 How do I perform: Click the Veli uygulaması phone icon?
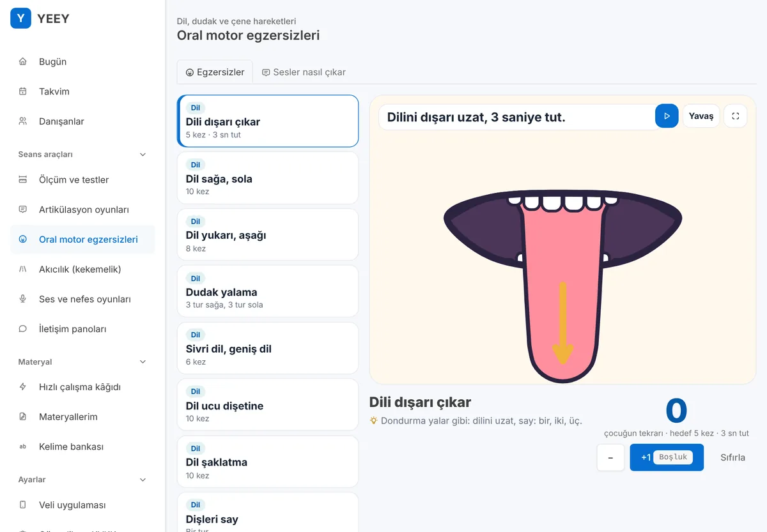pyautogui.click(x=23, y=505)
